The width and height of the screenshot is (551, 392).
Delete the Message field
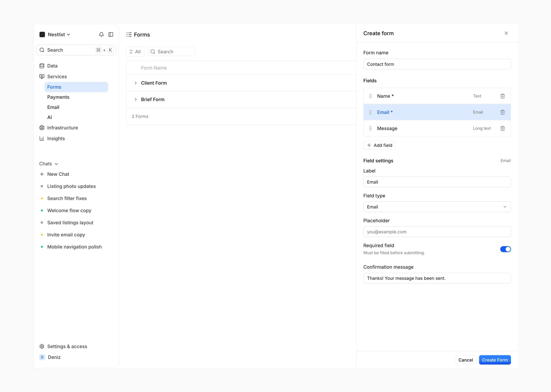[x=502, y=128]
